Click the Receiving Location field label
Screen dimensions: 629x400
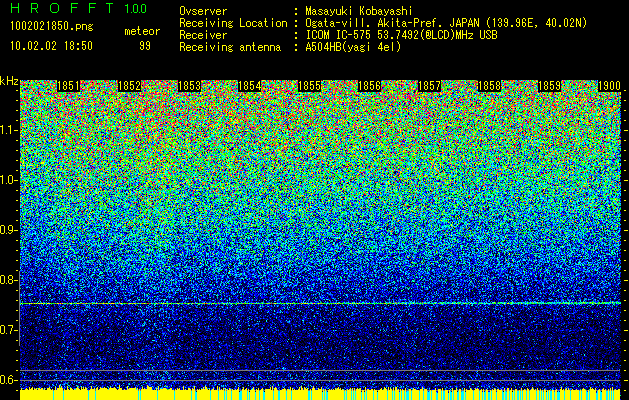233,23
